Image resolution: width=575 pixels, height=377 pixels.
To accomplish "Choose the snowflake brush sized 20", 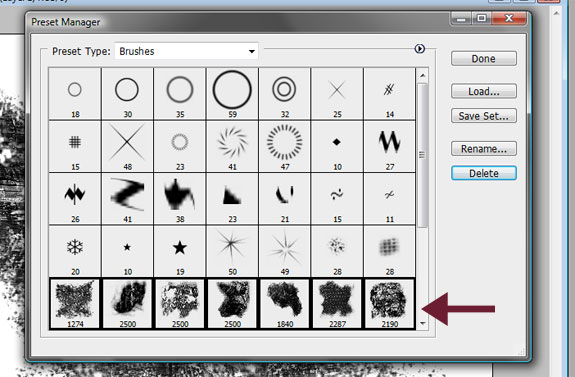I will 75,251.
